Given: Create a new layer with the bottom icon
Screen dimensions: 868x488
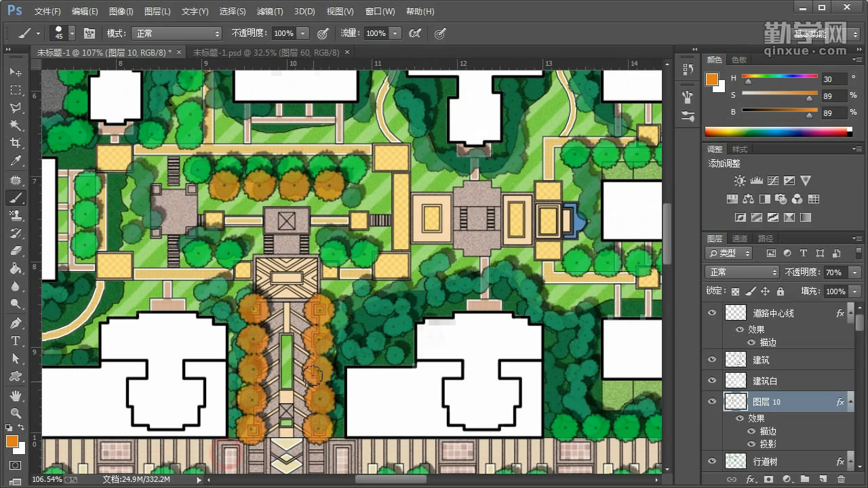Looking at the screenshot, I should [x=823, y=480].
